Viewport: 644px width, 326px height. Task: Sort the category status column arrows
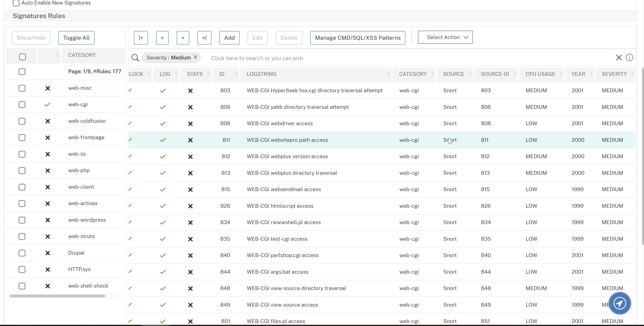[57, 55]
